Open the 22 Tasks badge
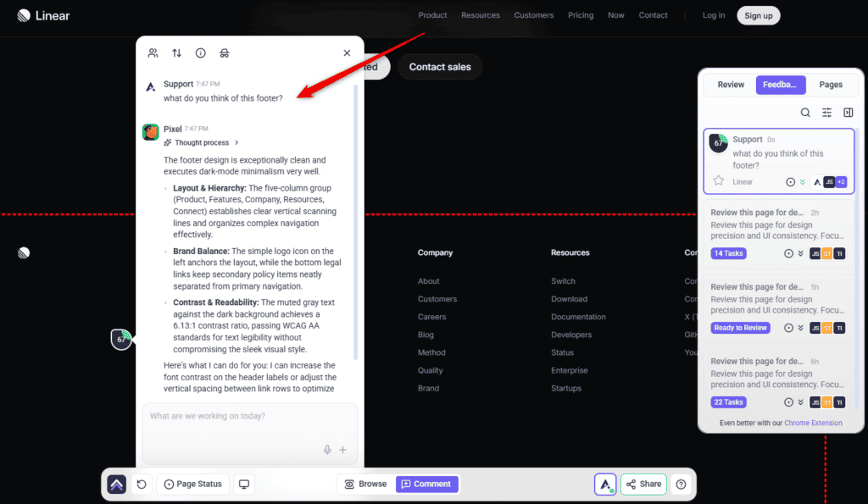 click(x=728, y=402)
